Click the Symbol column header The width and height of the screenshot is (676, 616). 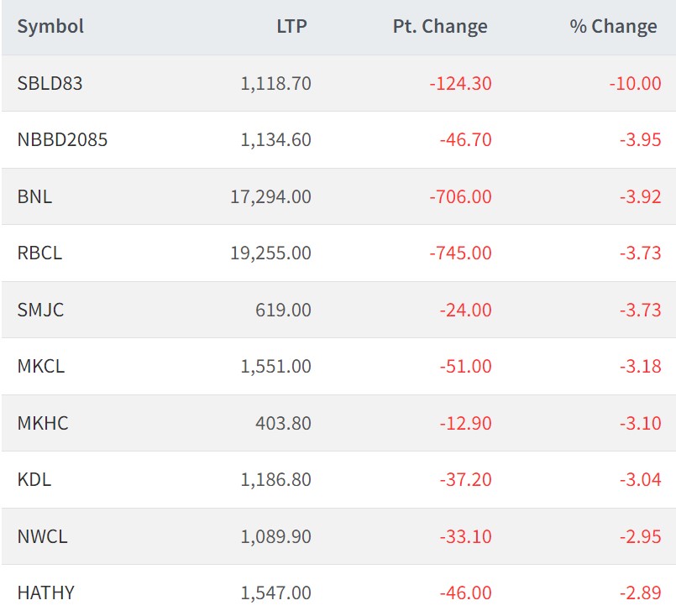[50, 27]
